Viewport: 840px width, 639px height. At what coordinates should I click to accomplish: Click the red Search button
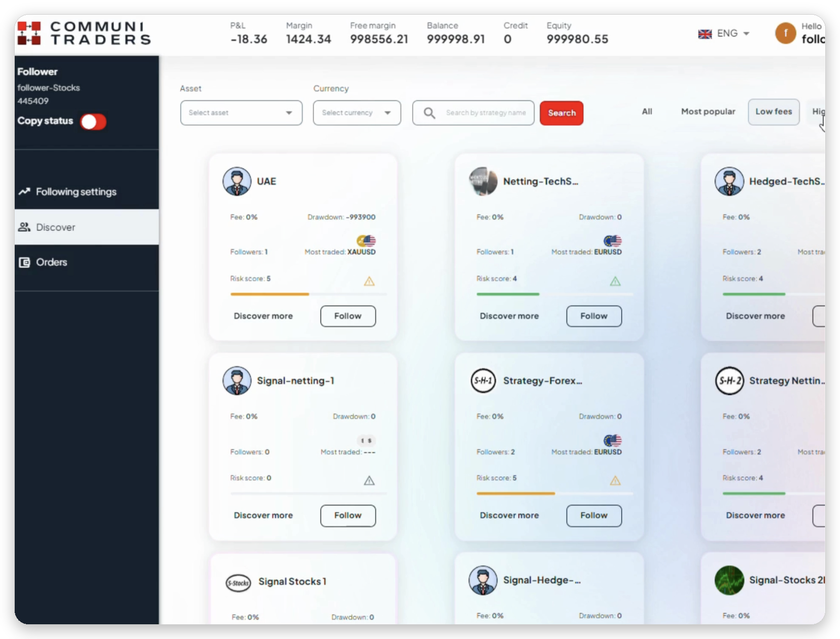pyautogui.click(x=562, y=113)
